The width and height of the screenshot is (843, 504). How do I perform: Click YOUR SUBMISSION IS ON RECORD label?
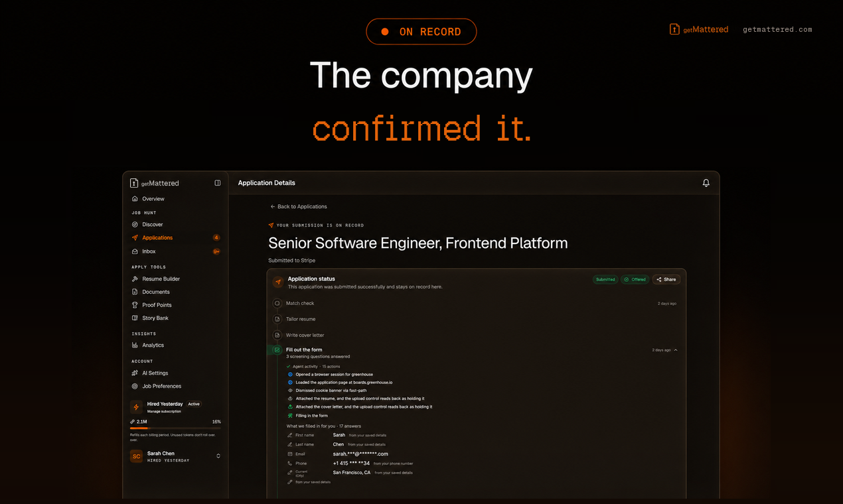pyautogui.click(x=320, y=225)
